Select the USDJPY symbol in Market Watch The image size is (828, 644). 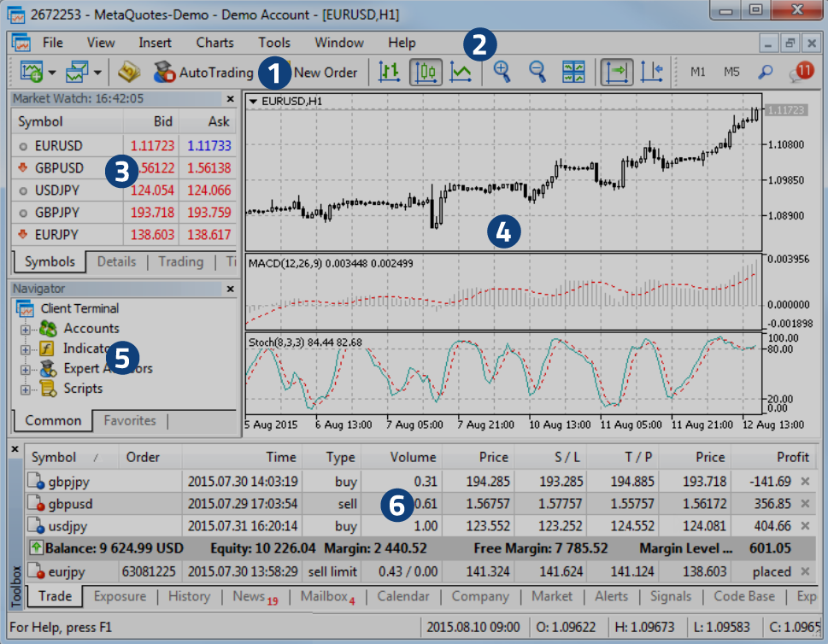57,190
